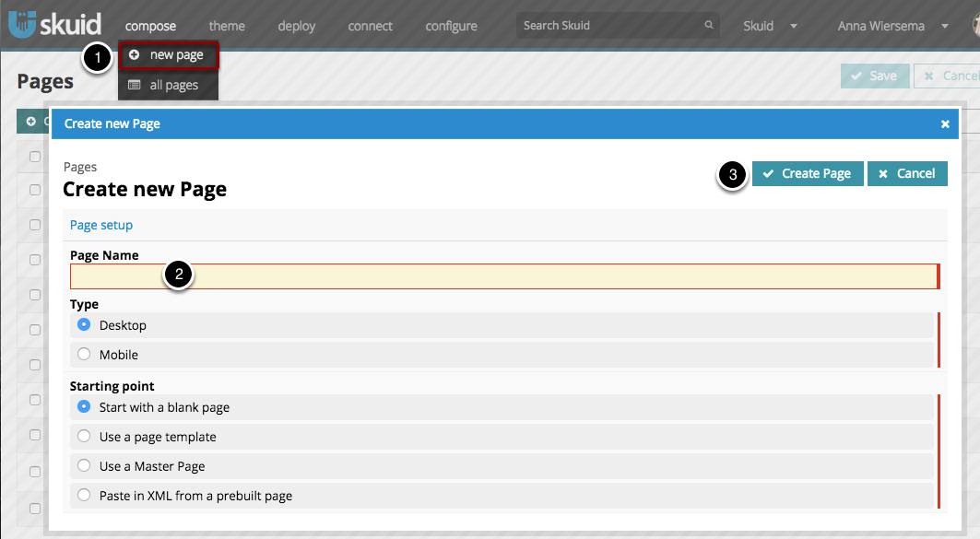
Task: Close the Create new Page dialog
Action: point(945,123)
